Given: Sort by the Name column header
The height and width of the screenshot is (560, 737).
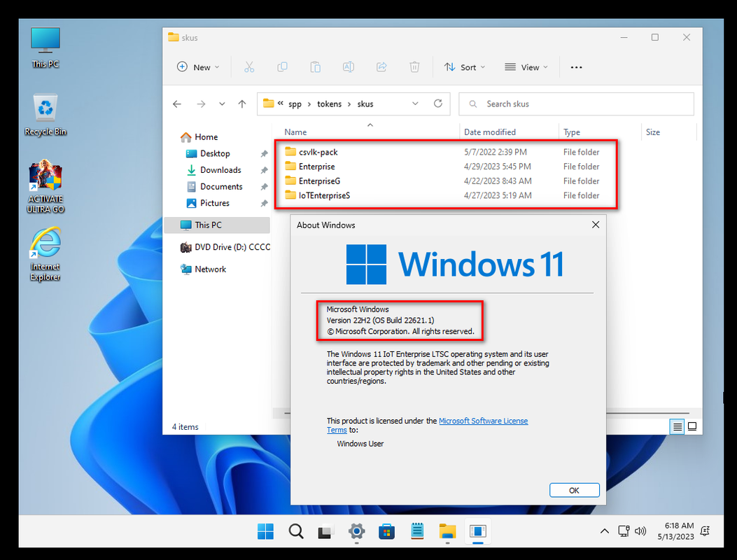Looking at the screenshot, I should tap(295, 132).
